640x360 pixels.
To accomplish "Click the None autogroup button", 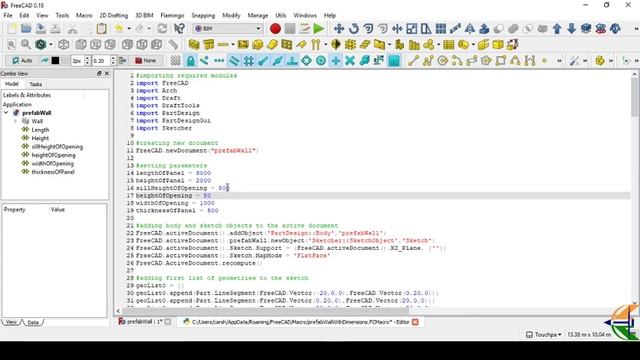I will tap(145, 60).
